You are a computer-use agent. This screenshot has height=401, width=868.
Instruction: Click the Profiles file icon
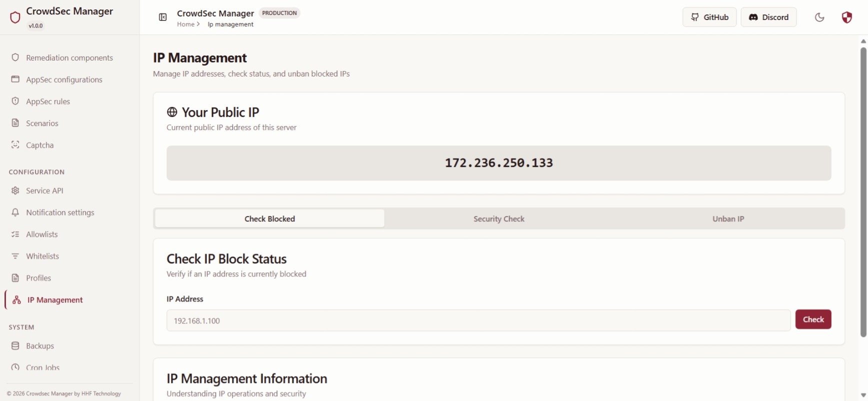coord(16,278)
